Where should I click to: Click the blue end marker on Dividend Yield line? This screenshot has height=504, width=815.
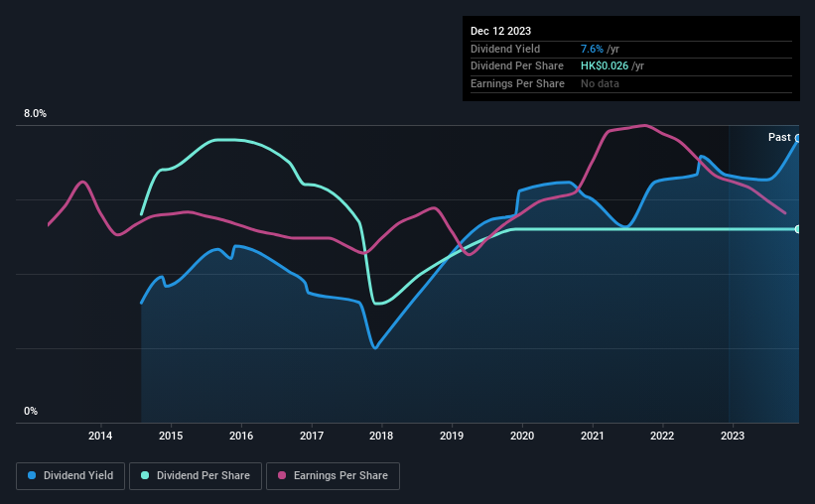pyautogui.click(x=798, y=138)
